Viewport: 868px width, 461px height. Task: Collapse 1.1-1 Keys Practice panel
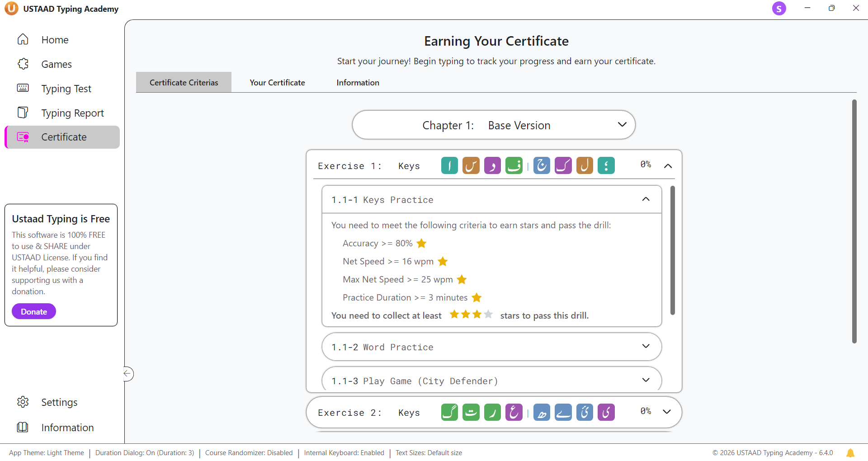click(646, 199)
